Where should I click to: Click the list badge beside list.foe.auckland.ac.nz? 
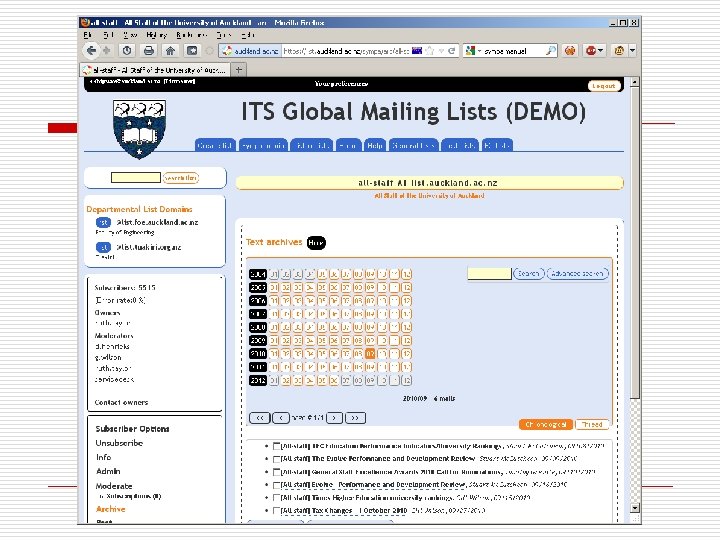[x=103, y=222]
